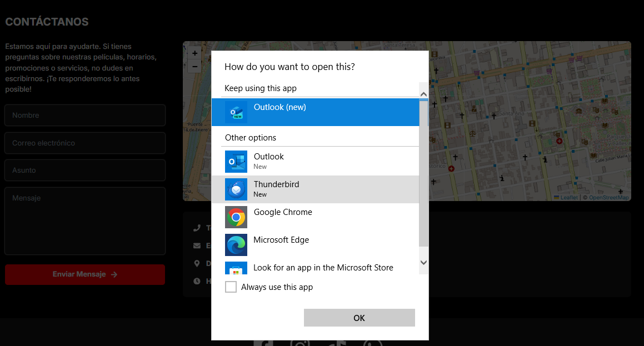Click the Nombre input field
644x346 pixels.
85,116
